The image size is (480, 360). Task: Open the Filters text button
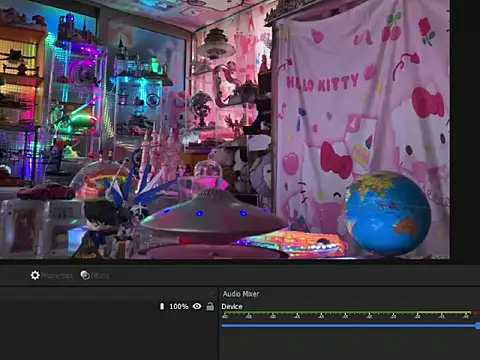100,276
